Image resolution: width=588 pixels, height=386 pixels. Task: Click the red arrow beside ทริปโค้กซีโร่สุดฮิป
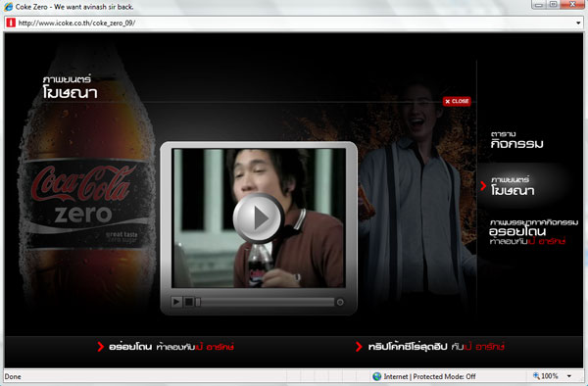tap(359, 347)
